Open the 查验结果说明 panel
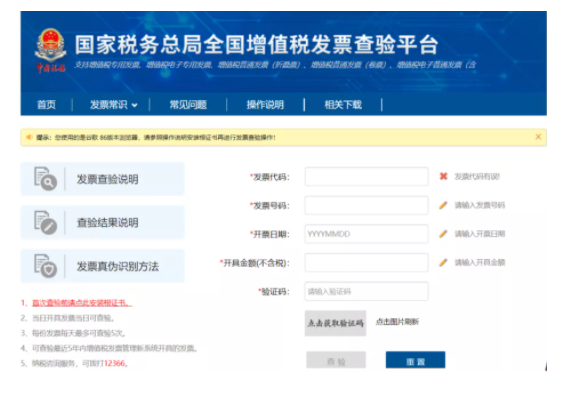Screen dimensions: 563x410 coord(102,223)
